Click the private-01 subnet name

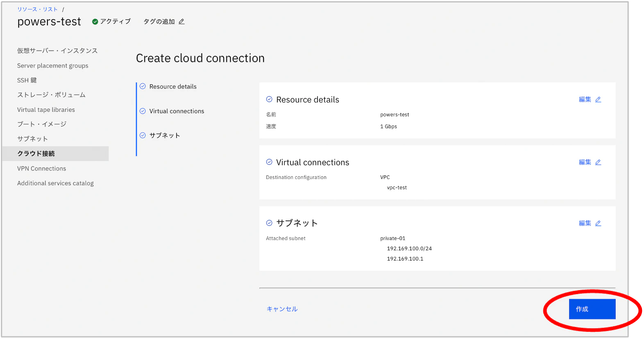392,238
